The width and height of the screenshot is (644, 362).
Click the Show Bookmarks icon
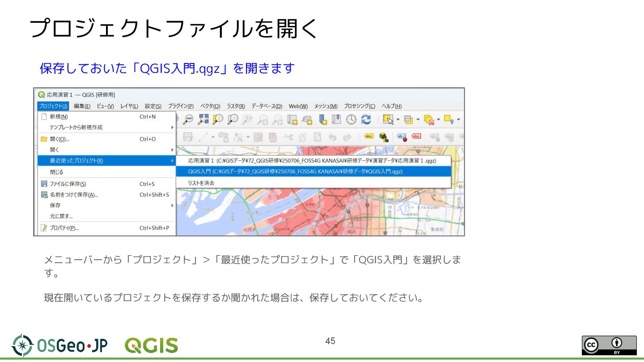pos(336,119)
